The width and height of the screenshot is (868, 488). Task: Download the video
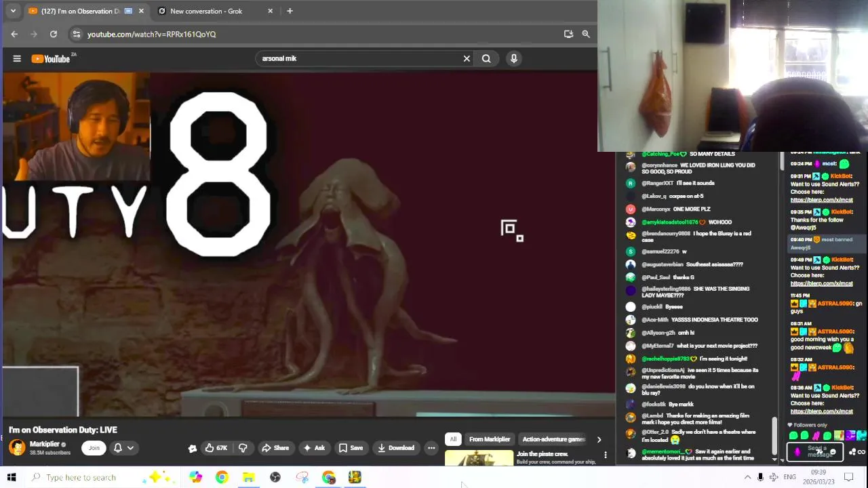click(396, 447)
